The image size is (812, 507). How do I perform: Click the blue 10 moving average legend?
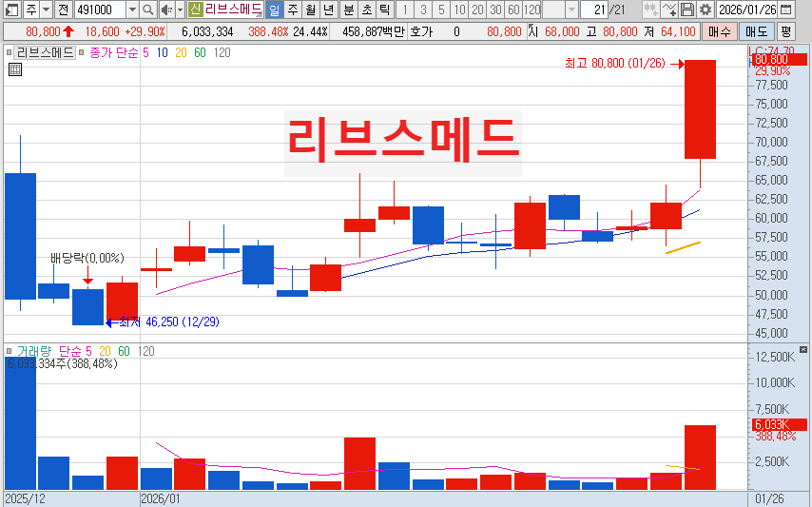pyautogui.click(x=162, y=52)
